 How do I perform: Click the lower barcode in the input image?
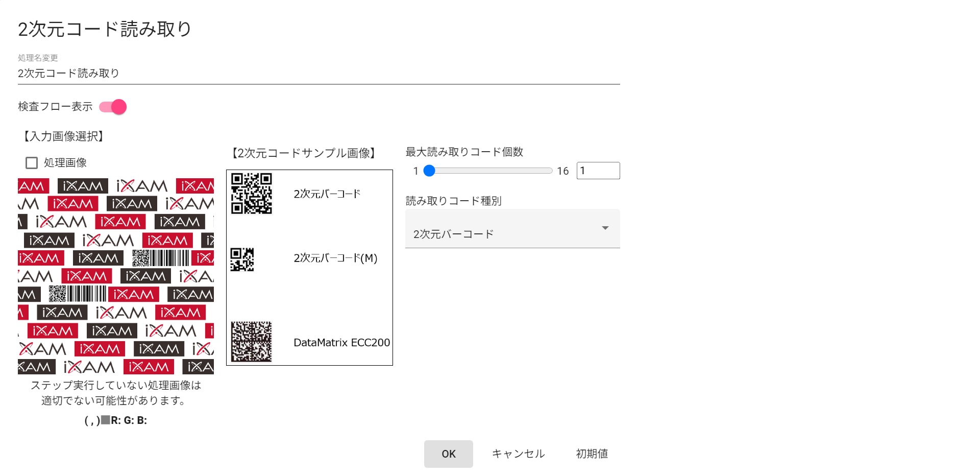coord(78,294)
